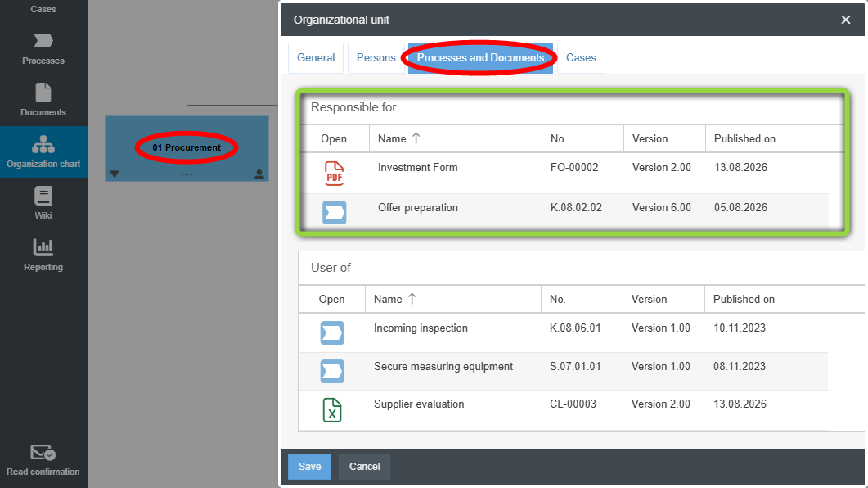Click the S.07.01.01 number cell
The width and height of the screenshot is (868, 488).
pos(574,366)
